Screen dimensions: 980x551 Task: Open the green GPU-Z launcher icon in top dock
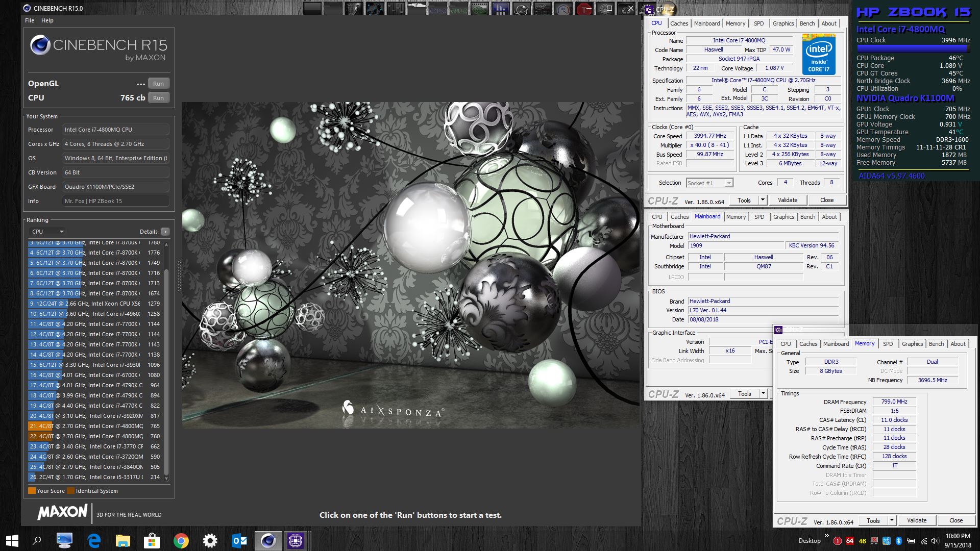click(459, 8)
